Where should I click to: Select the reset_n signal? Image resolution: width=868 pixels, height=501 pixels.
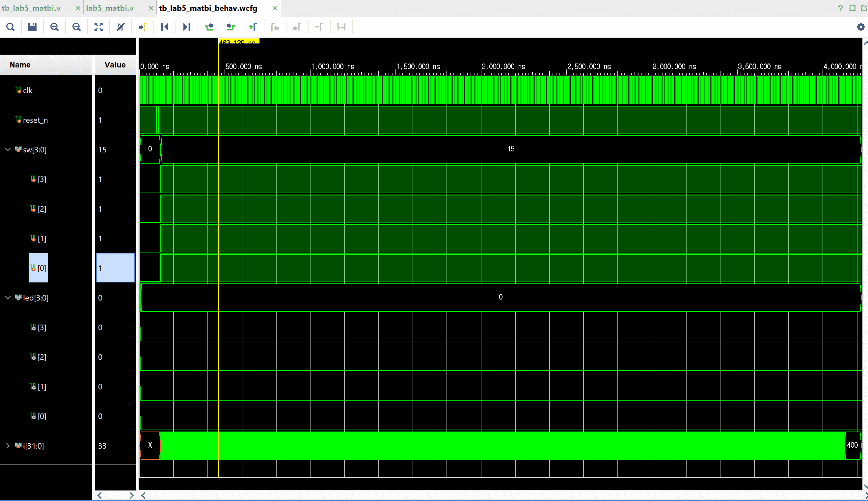pyautogui.click(x=35, y=120)
